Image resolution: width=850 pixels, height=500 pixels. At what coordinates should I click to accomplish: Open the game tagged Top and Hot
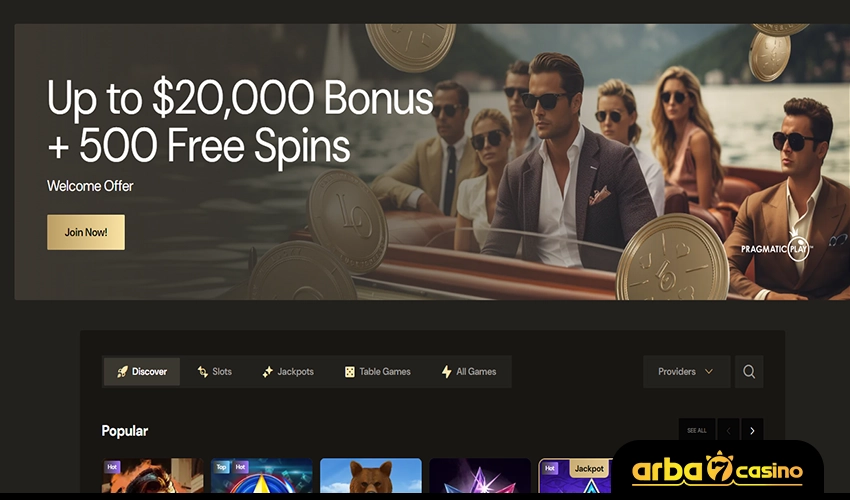262,476
